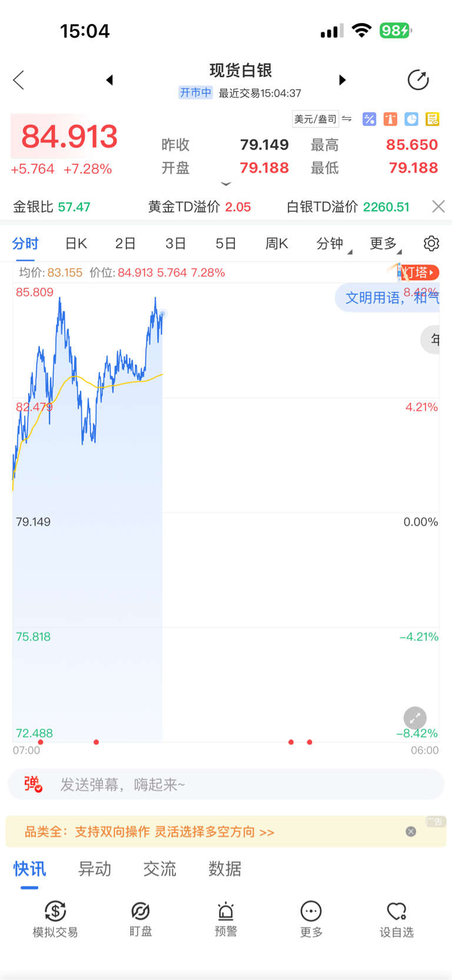Tap the 预警 price alert bell
The width and height of the screenshot is (452, 980).
click(226, 918)
